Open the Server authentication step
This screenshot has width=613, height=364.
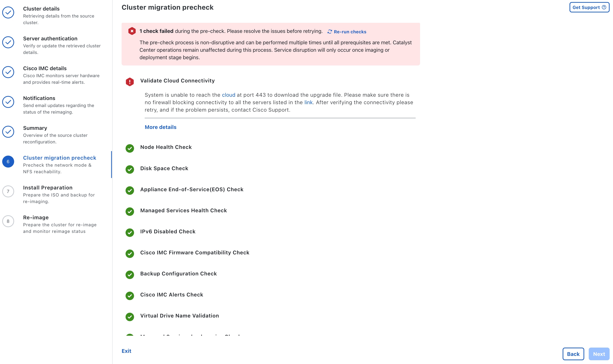click(50, 39)
